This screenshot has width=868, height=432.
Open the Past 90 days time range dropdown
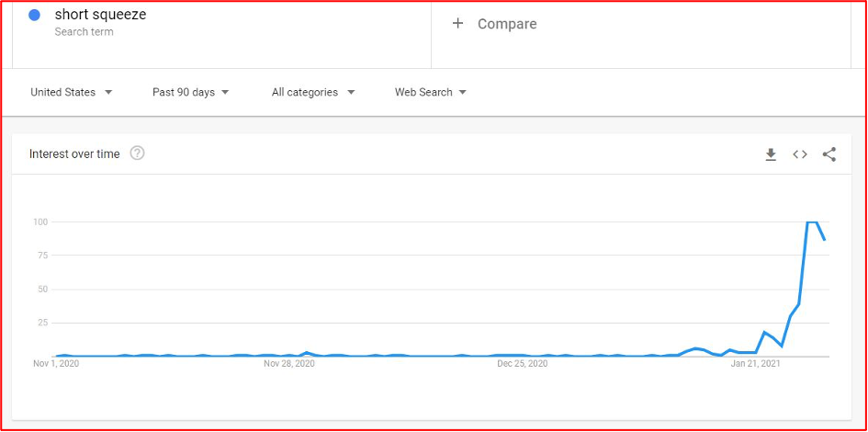190,93
